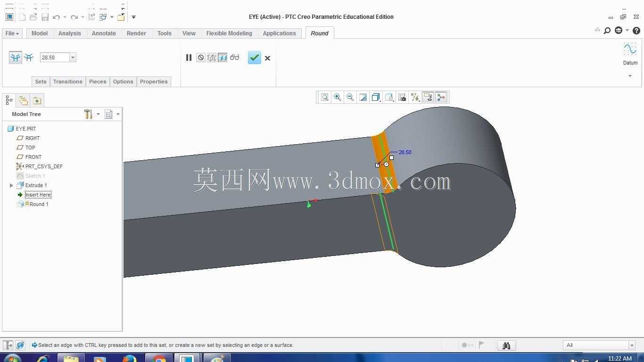644x362 pixels.
Task: Open the View Manager camera icon
Action: point(402,97)
